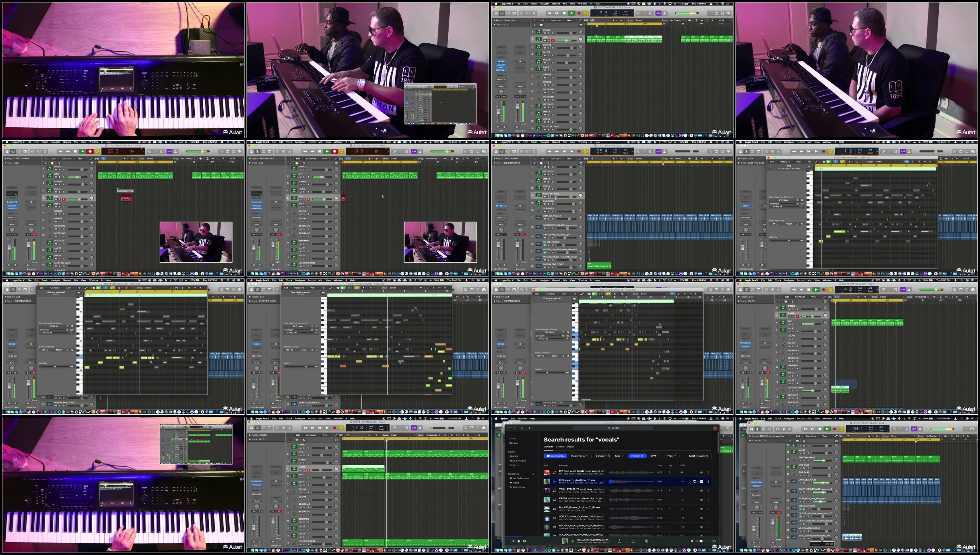
Task: Click the Splice search field containing vocals
Action: pyautogui.click(x=614, y=428)
